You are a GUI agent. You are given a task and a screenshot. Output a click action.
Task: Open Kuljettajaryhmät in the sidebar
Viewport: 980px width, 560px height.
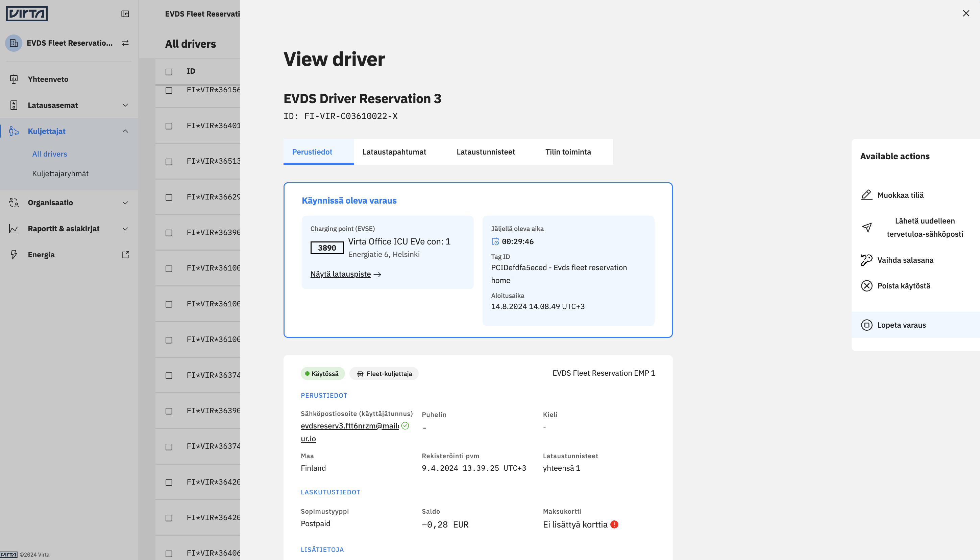[60, 173]
